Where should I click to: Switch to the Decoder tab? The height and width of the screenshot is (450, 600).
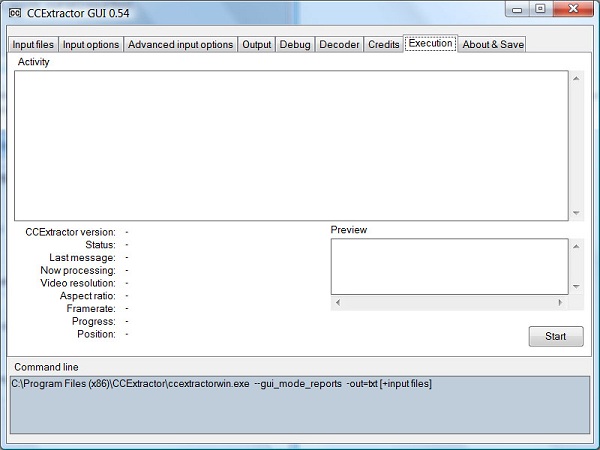(339, 44)
